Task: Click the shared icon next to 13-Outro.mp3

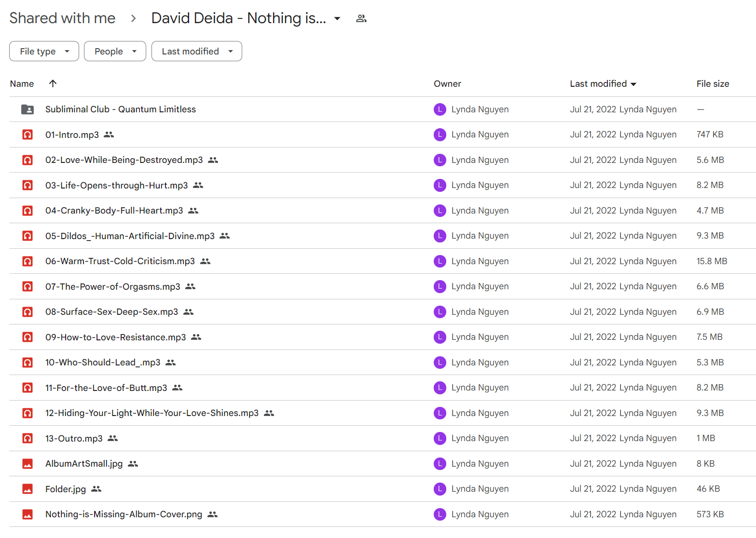Action: tap(112, 438)
